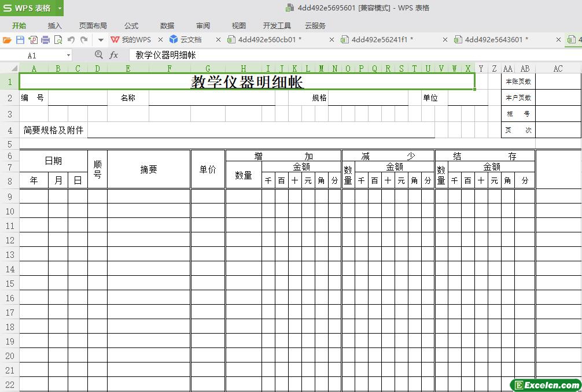The image size is (582, 392).
Task: Click the Print icon
Action: [45, 40]
